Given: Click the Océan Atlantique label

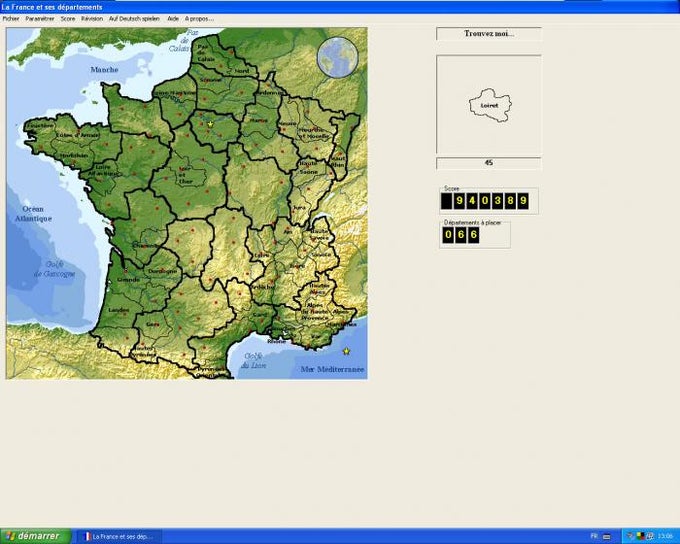Looking at the screenshot, I should [x=33, y=214].
